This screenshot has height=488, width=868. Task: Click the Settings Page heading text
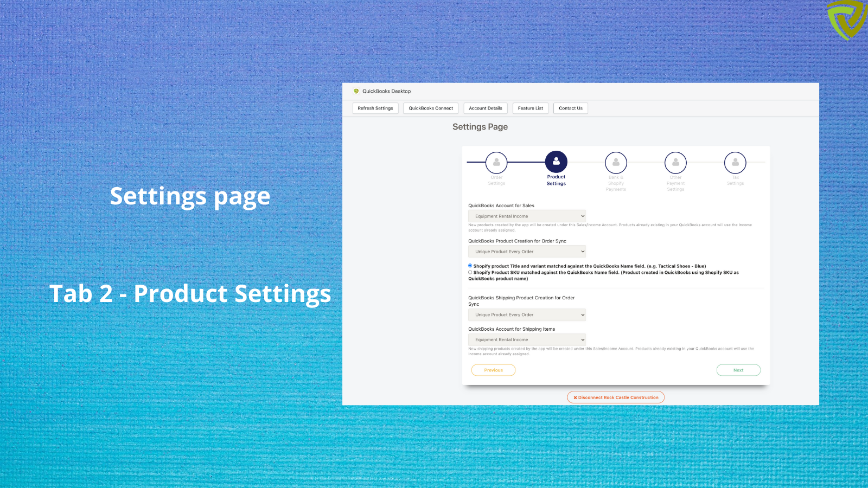click(x=480, y=127)
